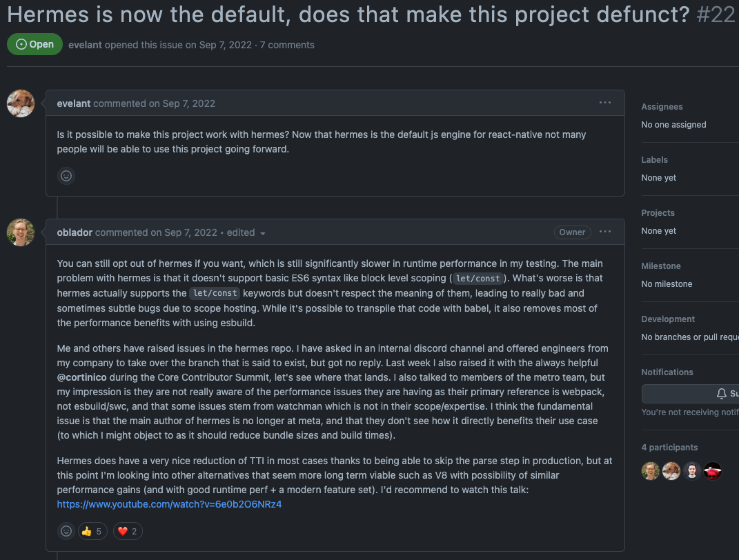Open the Assignees sidebar section
The image size is (739, 560).
(x=662, y=106)
